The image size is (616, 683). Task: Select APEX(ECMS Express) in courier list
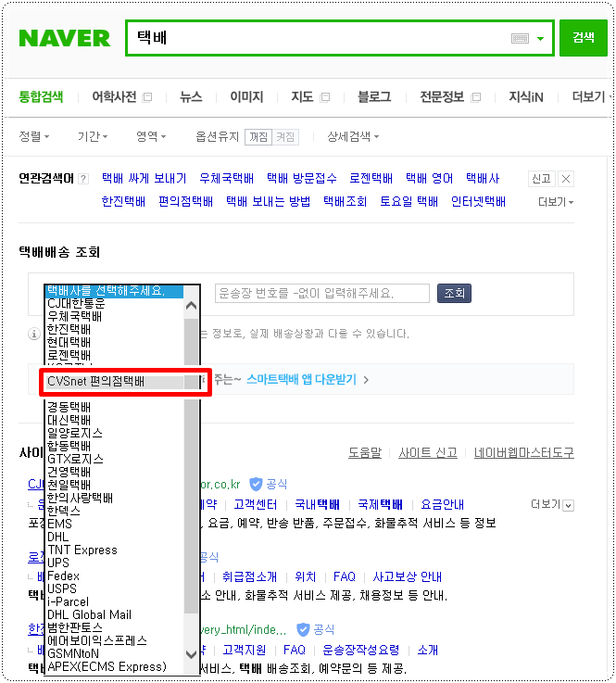click(107, 666)
